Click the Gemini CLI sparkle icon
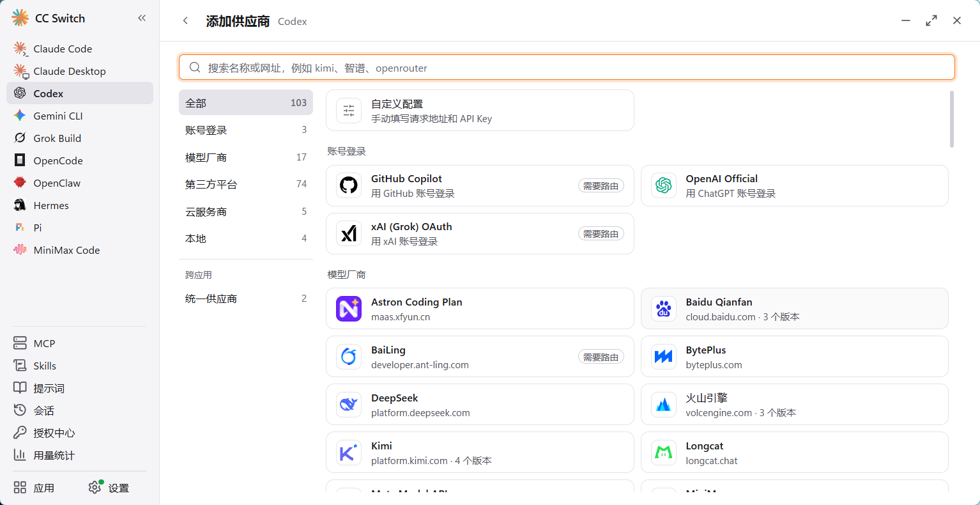 [x=20, y=116]
